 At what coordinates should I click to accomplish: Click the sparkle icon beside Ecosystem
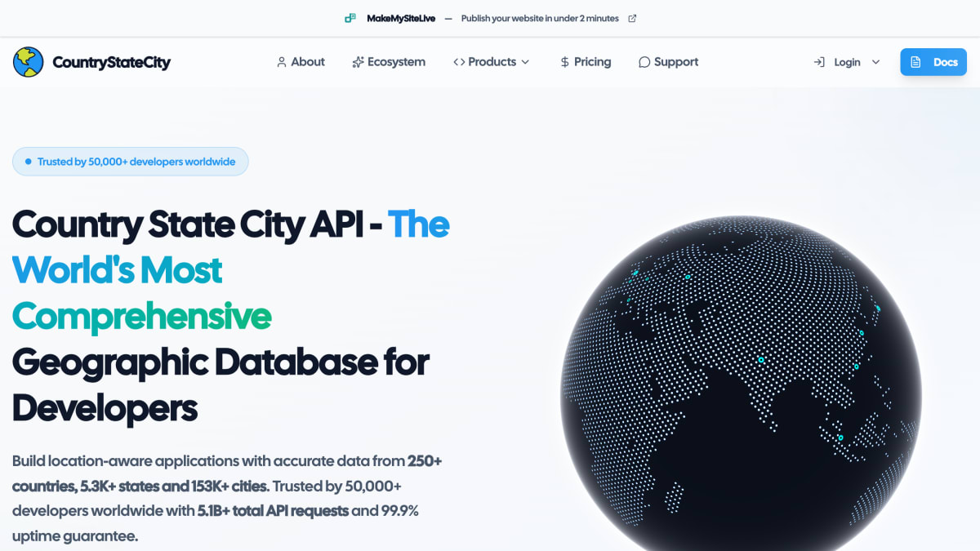tap(358, 62)
